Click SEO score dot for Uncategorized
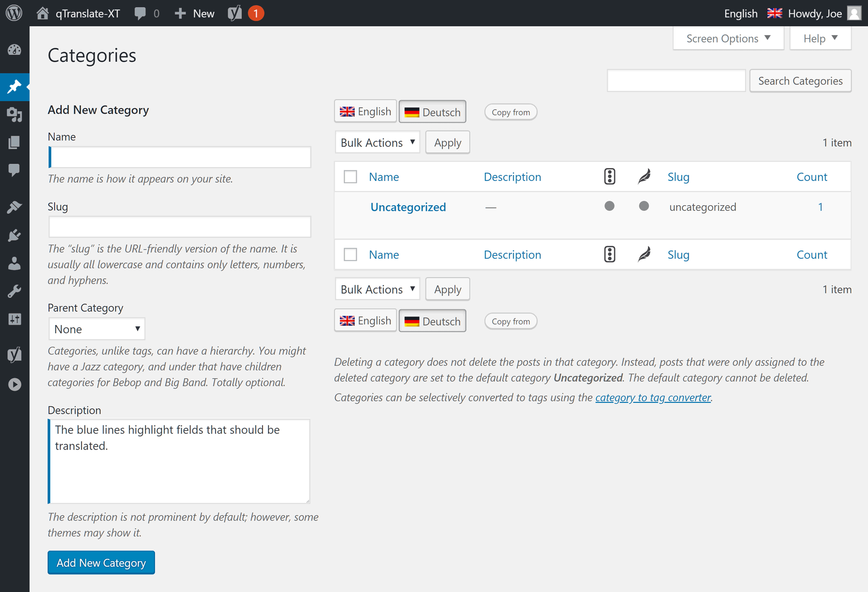 tap(609, 206)
